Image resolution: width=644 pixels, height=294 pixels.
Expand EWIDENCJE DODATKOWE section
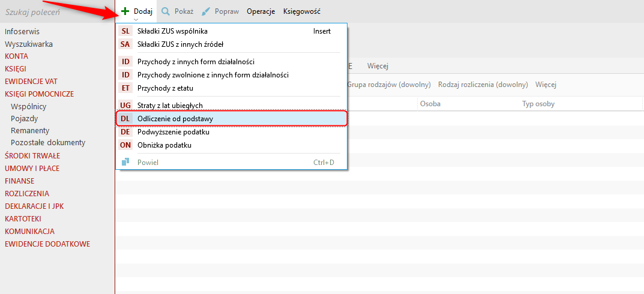pyautogui.click(x=47, y=244)
